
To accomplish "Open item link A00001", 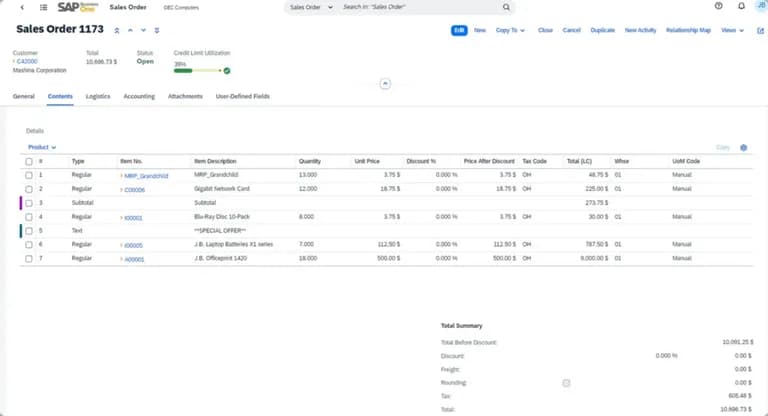I will coord(134,259).
